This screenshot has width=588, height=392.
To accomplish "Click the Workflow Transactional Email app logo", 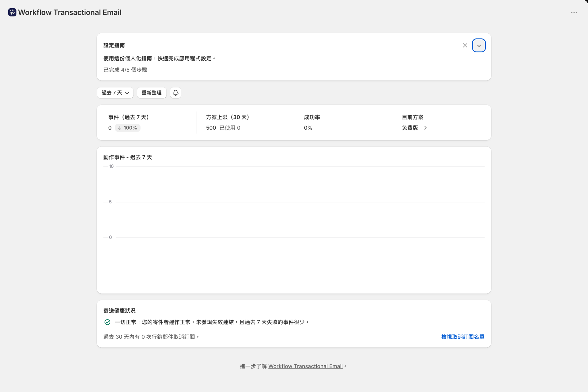I will 12,12.
